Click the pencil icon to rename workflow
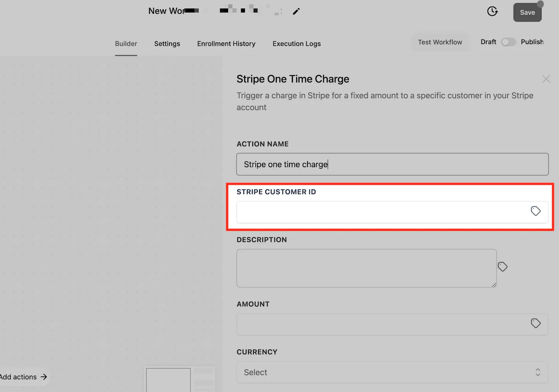 tap(296, 12)
